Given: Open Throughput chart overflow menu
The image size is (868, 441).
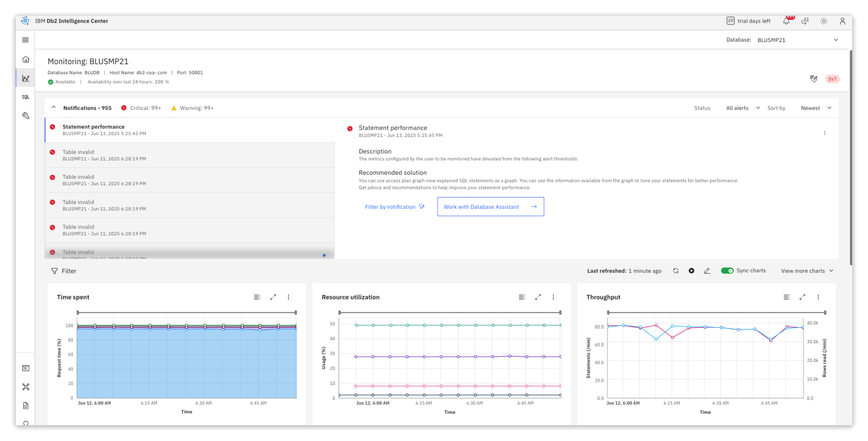Looking at the screenshot, I should (x=818, y=297).
